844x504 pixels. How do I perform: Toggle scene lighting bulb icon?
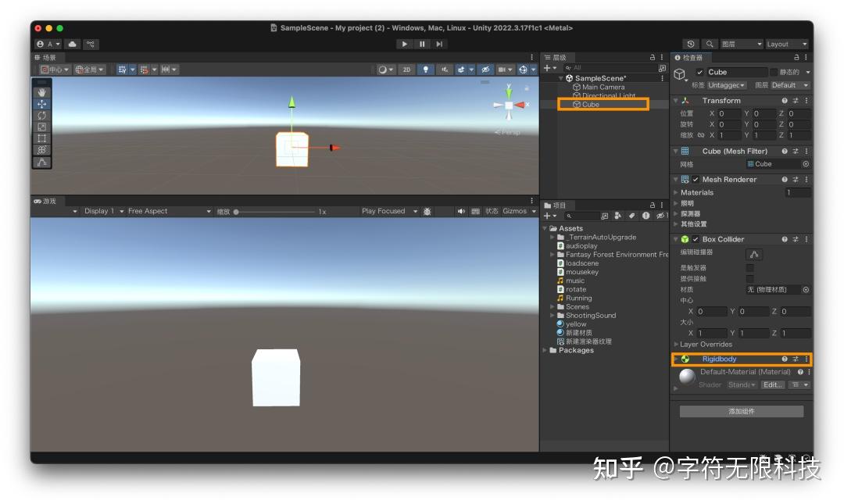pos(425,70)
